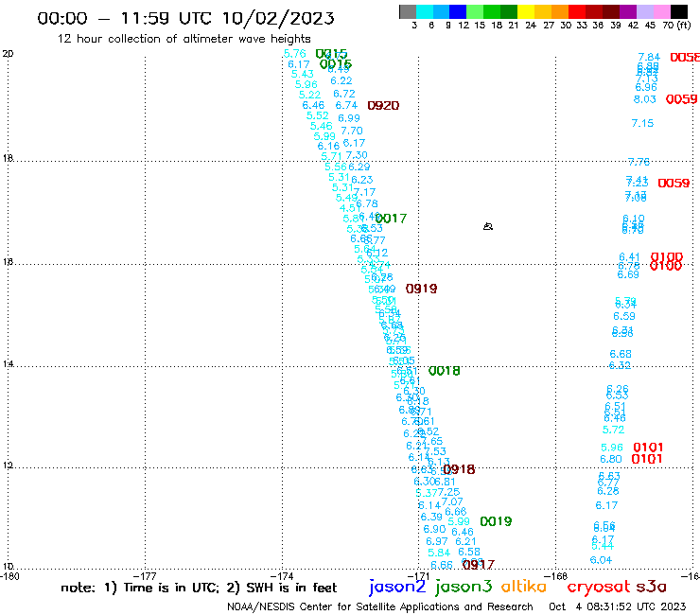Click the 'jason2' satellite legend label
Image resolution: width=700 pixels, height=615 pixels.
[x=397, y=587]
